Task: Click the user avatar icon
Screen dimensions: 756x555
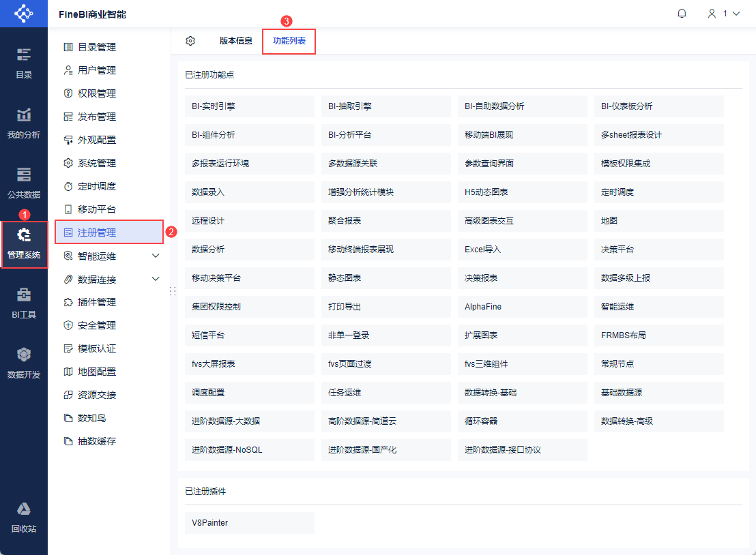Action: tap(712, 14)
